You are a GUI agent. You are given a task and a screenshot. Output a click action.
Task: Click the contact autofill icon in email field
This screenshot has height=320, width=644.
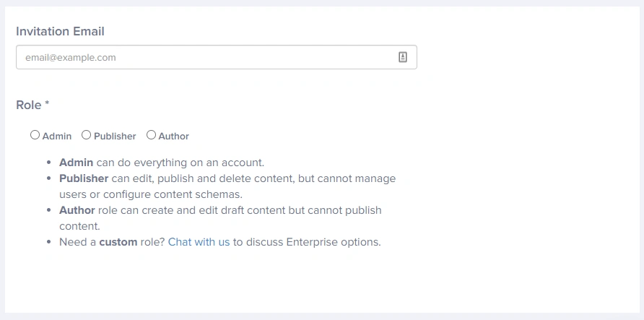click(x=403, y=58)
